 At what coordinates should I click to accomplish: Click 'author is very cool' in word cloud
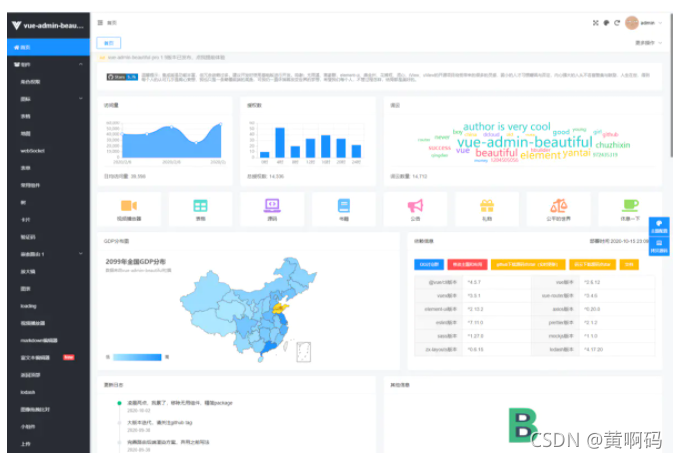pos(506,126)
